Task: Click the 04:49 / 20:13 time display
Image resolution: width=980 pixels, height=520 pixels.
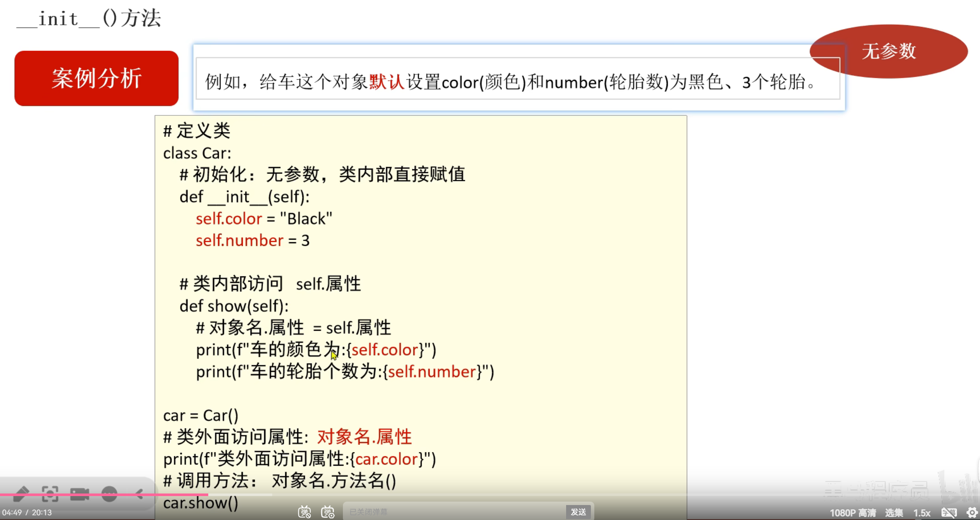Action: pyautogui.click(x=27, y=512)
